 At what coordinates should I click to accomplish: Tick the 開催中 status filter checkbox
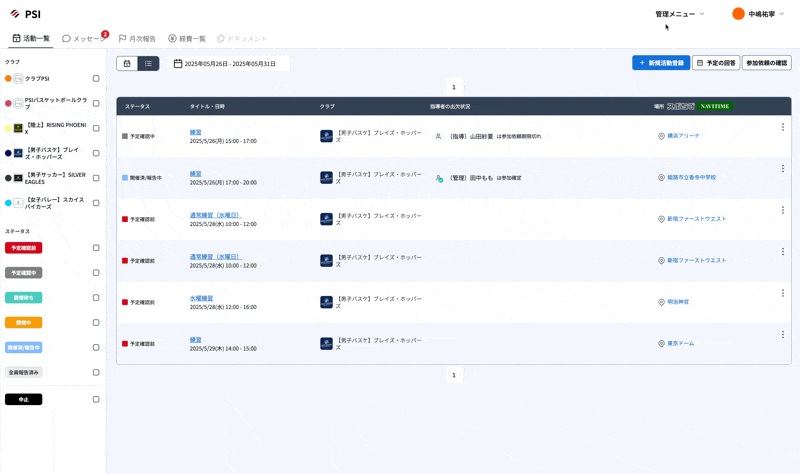click(x=96, y=323)
